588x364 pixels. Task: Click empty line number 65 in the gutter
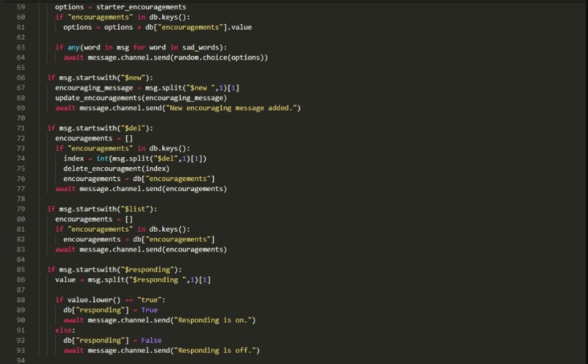point(20,68)
